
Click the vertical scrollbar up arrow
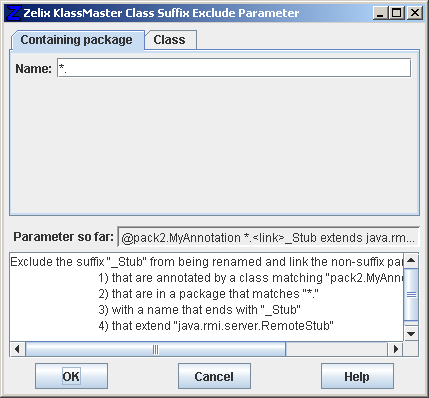click(411, 260)
